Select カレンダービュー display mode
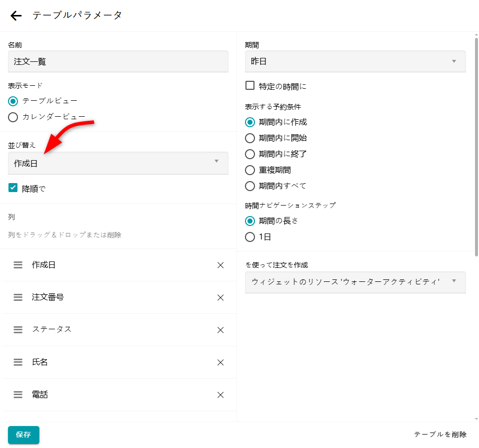 click(13, 117)
